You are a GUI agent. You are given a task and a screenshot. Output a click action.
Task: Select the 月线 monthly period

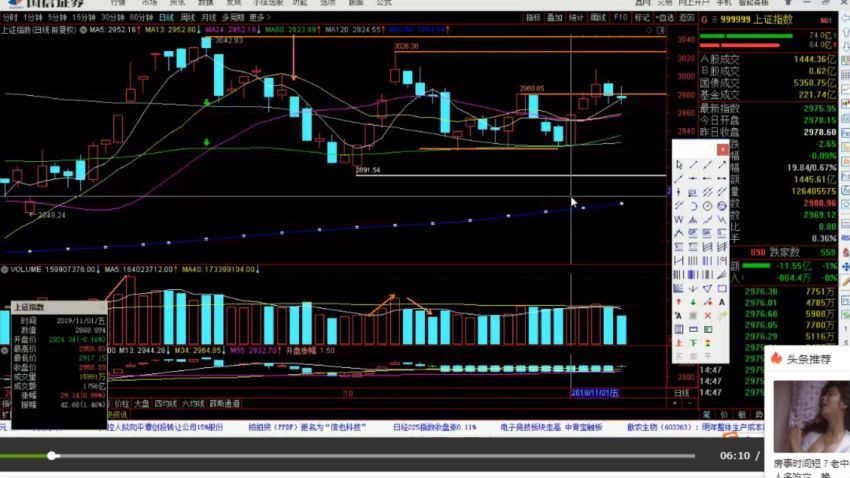pos(209,18)
